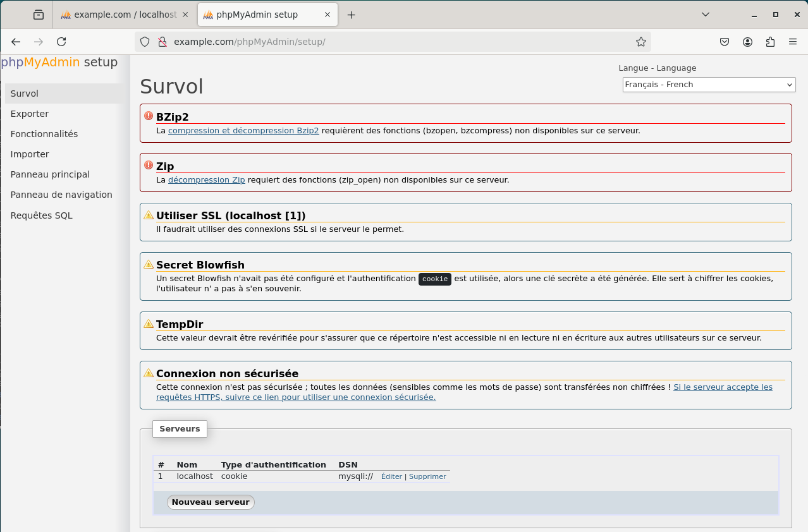
Task: Click the BZip2 error icon
Action: pyautogui.click(x=149, y=116)
